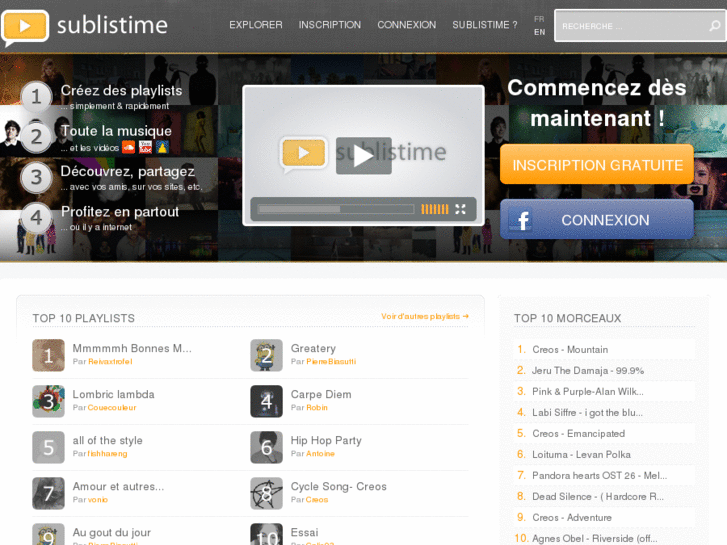Click the yellow triangle source icon after the YouTube icon
The height and width of the screenshot is (545, 727).
pyautogui.click(x=162, y=147)
